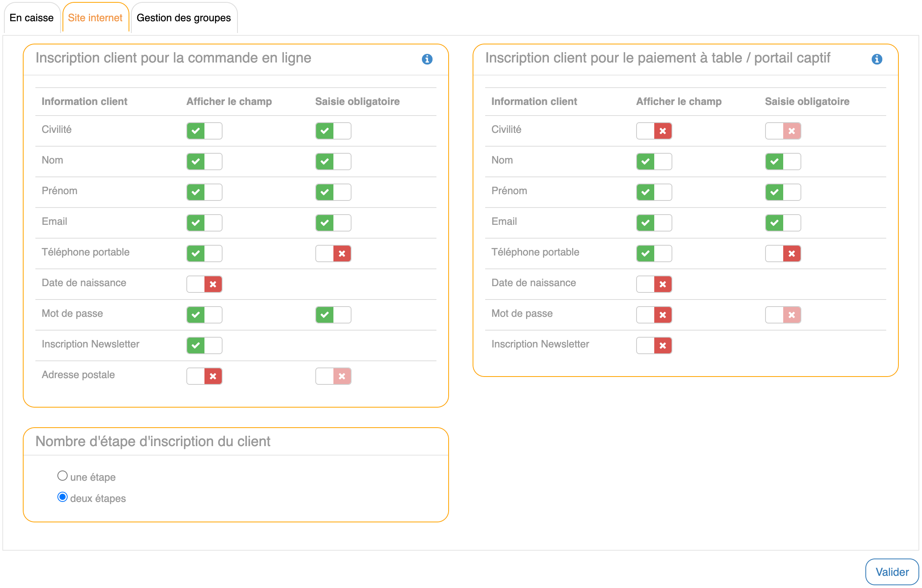Viewport: 922px width, 588px height.
Task: Enable Inscription Newsletter for table payment
Action: pos(654,345)
